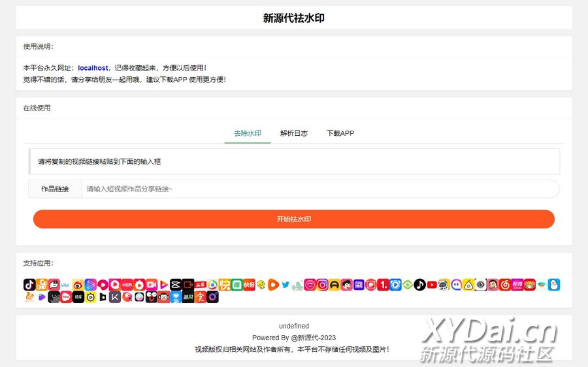
Task: Click the Weibo icon in supported apps
Action: [x=78, y=285]
